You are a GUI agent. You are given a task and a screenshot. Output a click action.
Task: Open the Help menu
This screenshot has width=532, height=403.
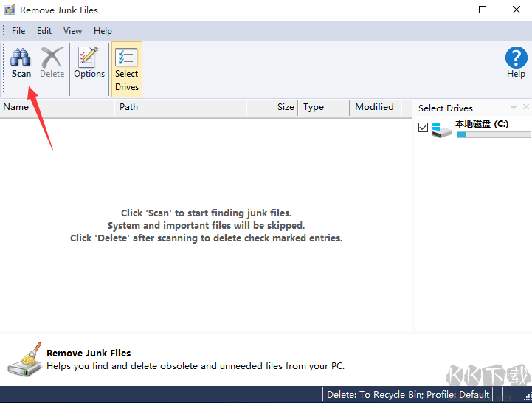tap(103, 31)
